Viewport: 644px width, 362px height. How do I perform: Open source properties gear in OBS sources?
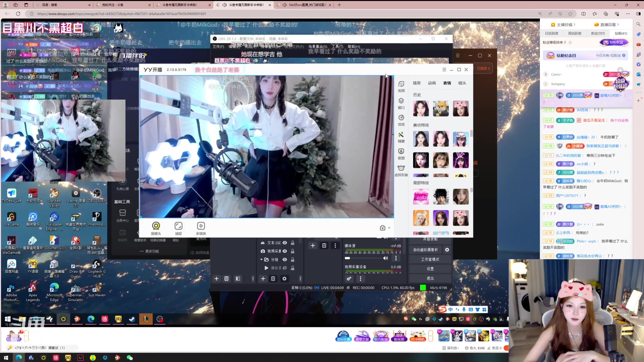tap(284, 279)
